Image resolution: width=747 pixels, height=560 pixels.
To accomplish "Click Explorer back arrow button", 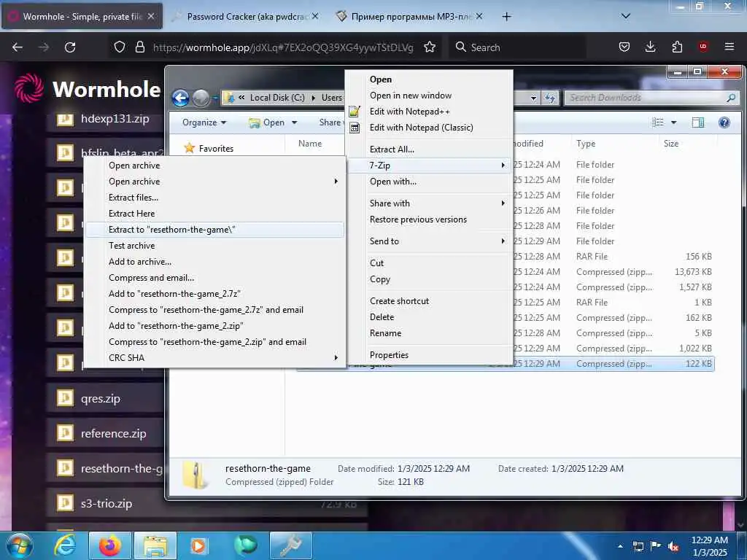I will click(x=181, y=98).
